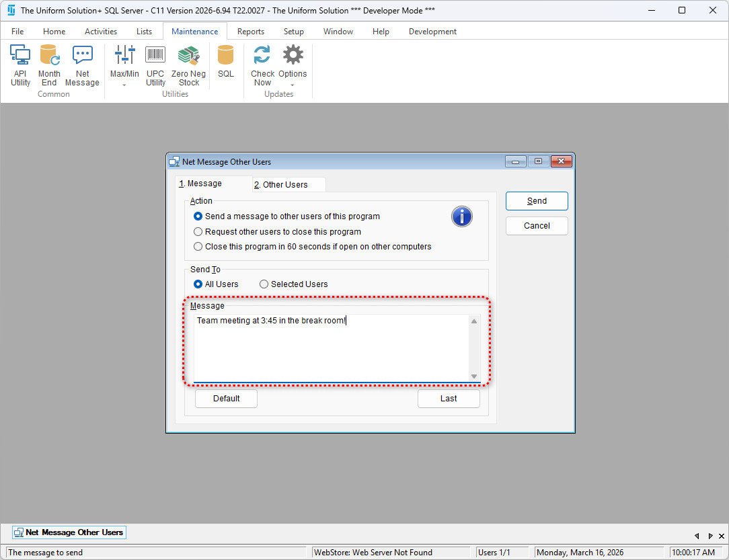The width and height of the screenshot is (729, 560).
Task: Select Net Message Other Users window tab
Action: [69, 532]
